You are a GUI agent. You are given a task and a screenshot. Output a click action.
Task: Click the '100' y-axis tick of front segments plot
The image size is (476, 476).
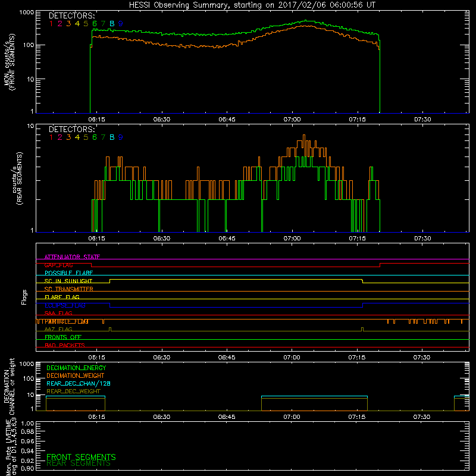(x=28, y=45)
